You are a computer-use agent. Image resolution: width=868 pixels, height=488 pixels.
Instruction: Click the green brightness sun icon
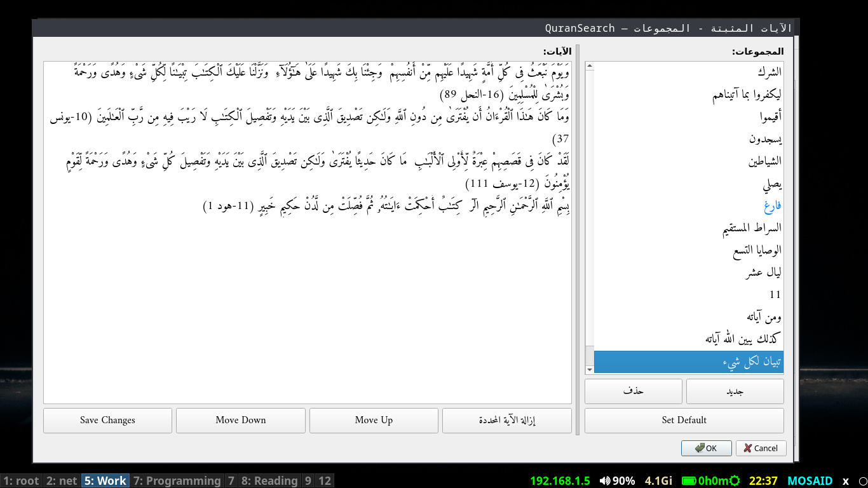coord(735,481)
